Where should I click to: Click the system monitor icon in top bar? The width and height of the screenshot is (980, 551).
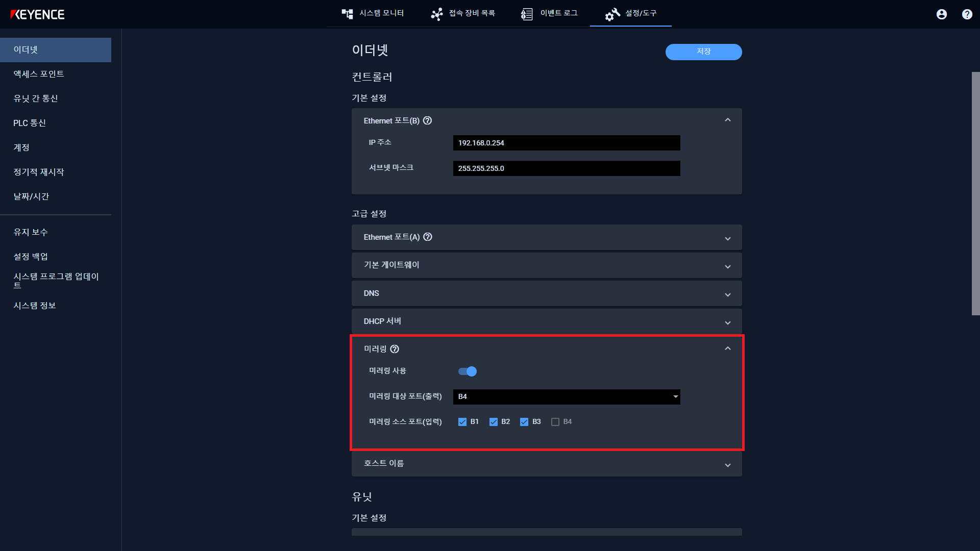pyautogui.click(x=348, y=14)
